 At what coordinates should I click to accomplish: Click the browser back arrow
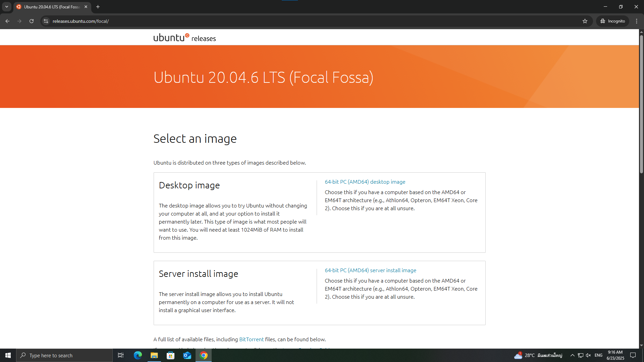tap(7, 21)
